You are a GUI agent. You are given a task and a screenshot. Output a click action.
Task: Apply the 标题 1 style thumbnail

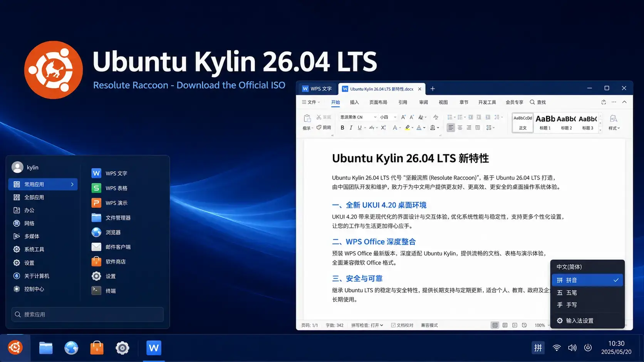pyautogui.click(x=545, y=122)
